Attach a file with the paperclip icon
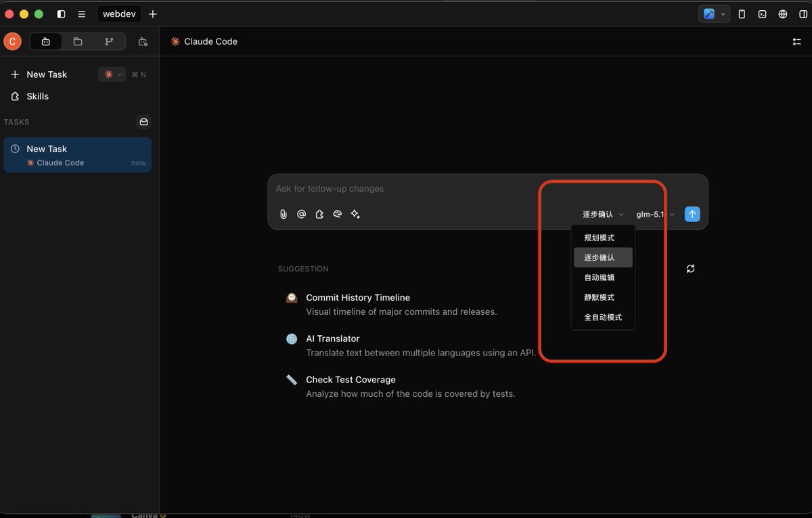The height and width of the screenshot is (518, 812). point(284,214)
